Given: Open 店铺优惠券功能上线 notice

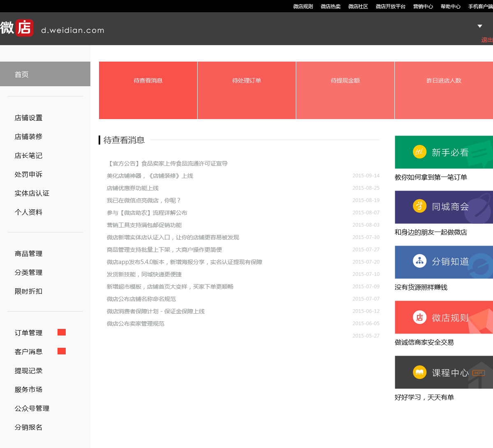Looking at the screenshot, I should (133, 188).
